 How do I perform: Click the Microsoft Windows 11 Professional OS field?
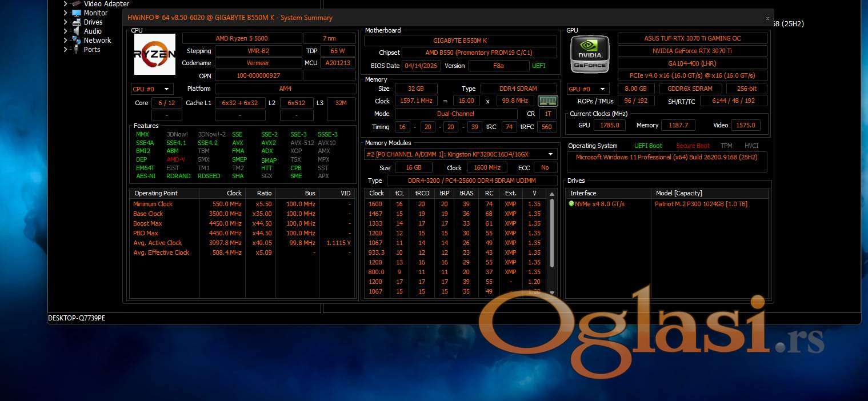coord(667,161)
